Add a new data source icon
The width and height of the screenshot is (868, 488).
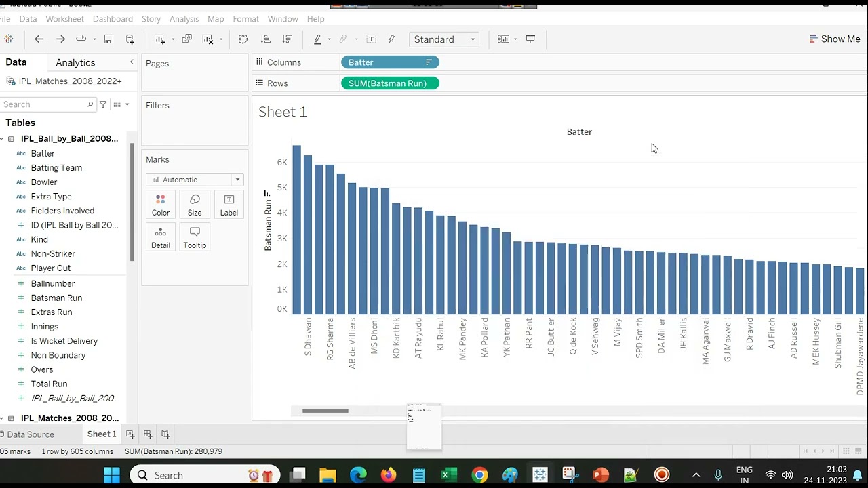tap(130, 39)
